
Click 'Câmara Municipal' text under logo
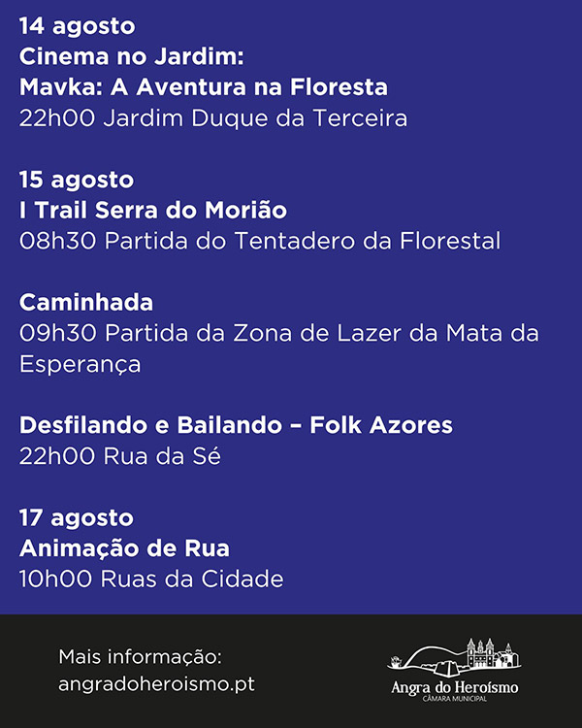coord(454,699)
